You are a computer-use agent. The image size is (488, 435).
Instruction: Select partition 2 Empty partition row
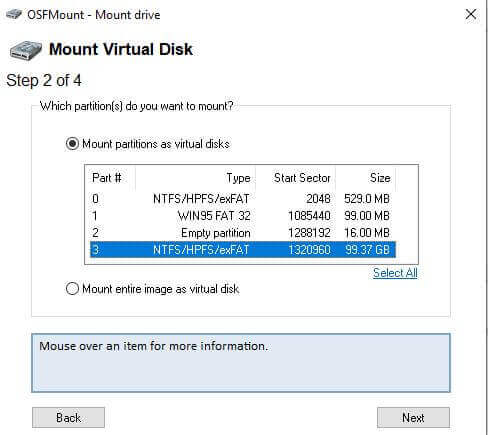(x=243, y=233)
